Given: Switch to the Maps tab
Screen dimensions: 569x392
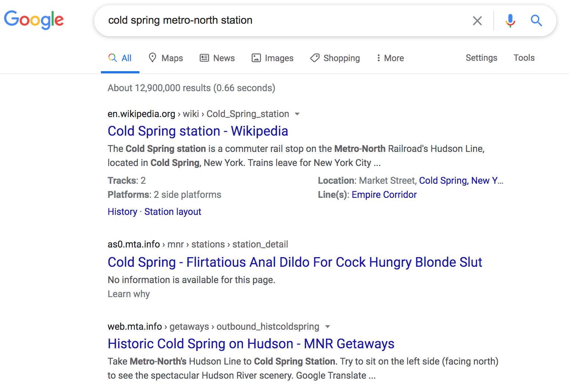Looking at the screenshot, I should pyautogui.click(x=165, y=58).
